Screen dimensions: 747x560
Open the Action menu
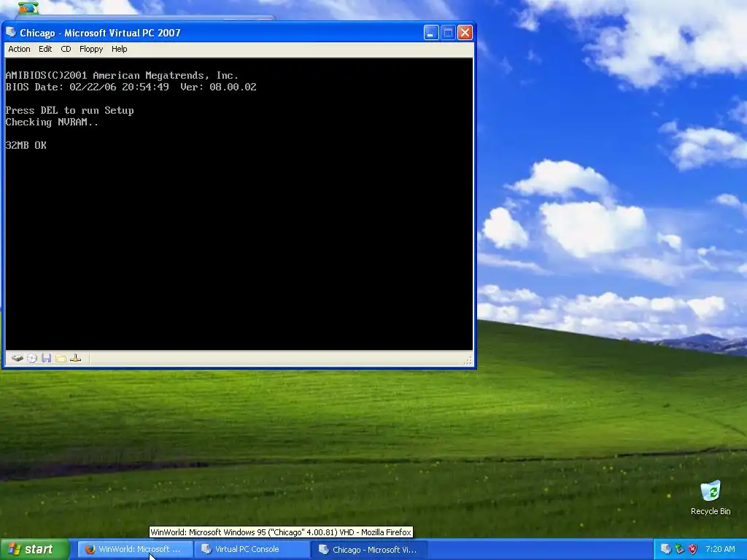point(19,49)
